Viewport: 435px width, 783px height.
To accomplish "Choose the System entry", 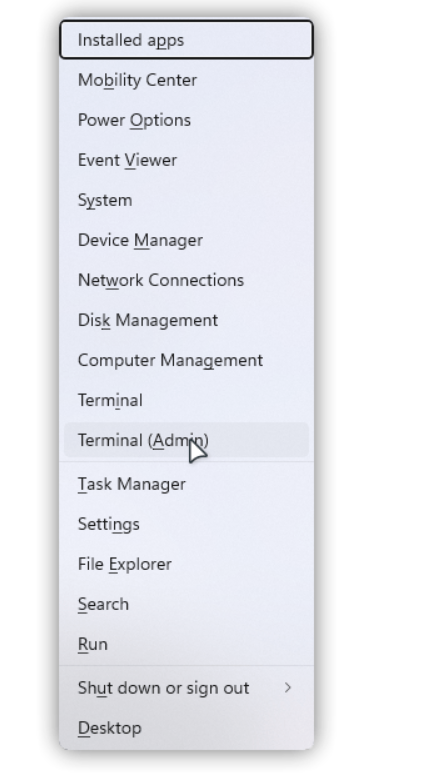I will (x=186, y=200).
